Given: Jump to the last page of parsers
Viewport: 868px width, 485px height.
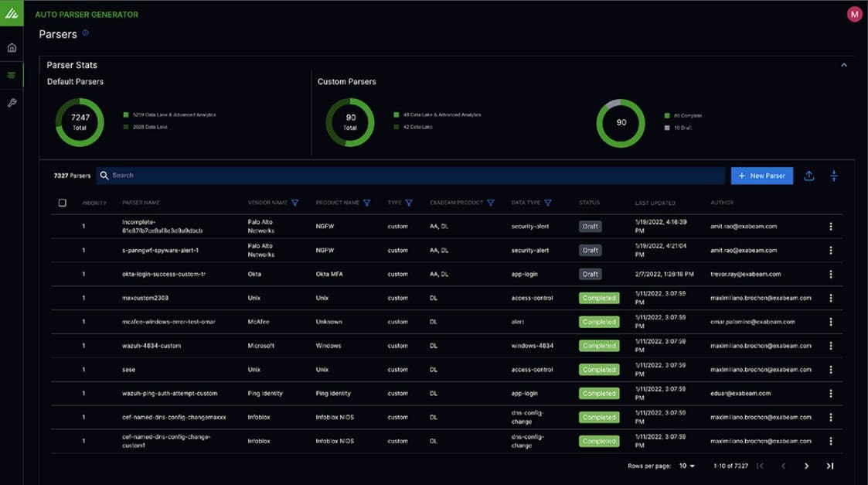Looking at the screenshot, I should point(830,466).
